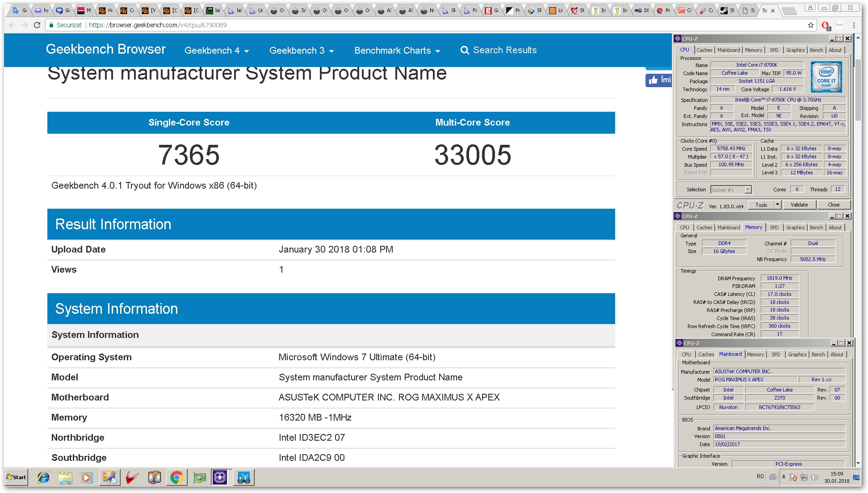Image resolution: width=868 pixels, height=493 pixels.
Task: Open Memory tab in top CPU-Z window
Action: pyautogui.click(x=754, y=50)
